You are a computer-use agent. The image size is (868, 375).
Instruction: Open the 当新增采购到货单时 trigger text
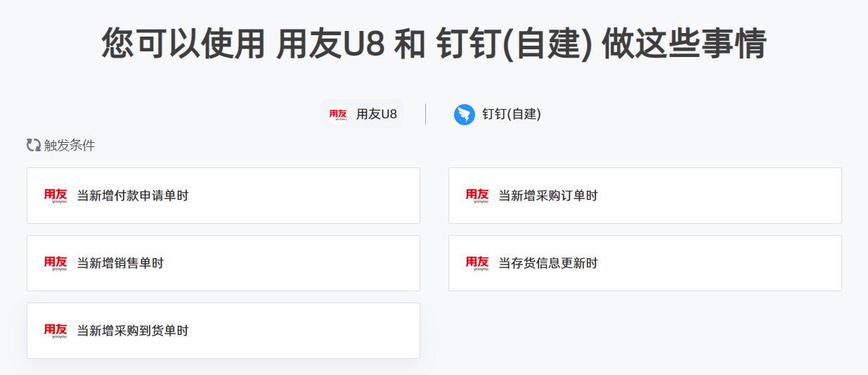[133, 331]
